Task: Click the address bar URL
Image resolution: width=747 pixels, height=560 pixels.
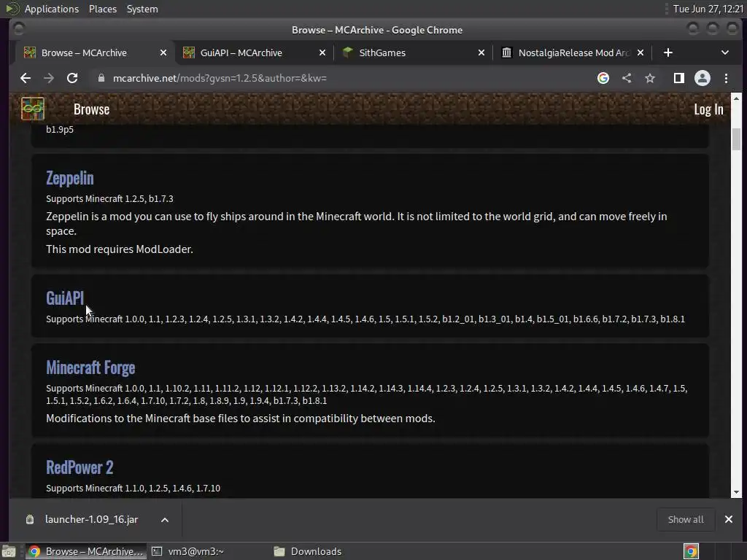Action: pyautogui.click(x=220, y=78)
